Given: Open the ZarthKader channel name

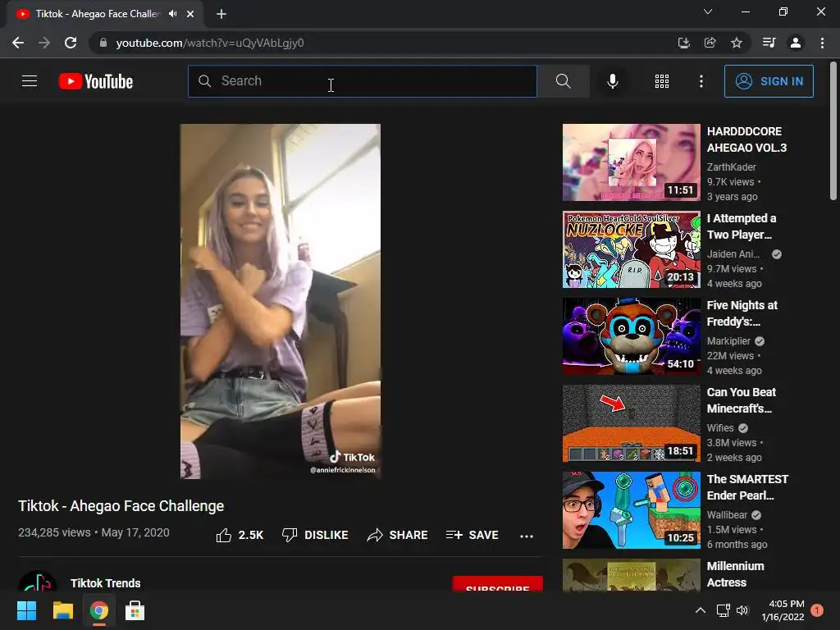Looking at the screenshot, I should [x=731, y=167].
